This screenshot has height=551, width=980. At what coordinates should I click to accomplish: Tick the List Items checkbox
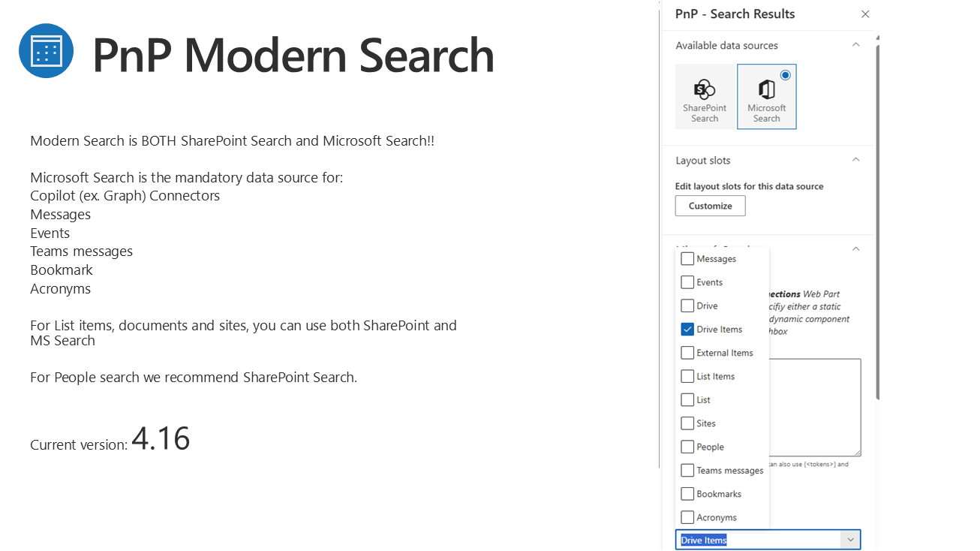(687, 376)
